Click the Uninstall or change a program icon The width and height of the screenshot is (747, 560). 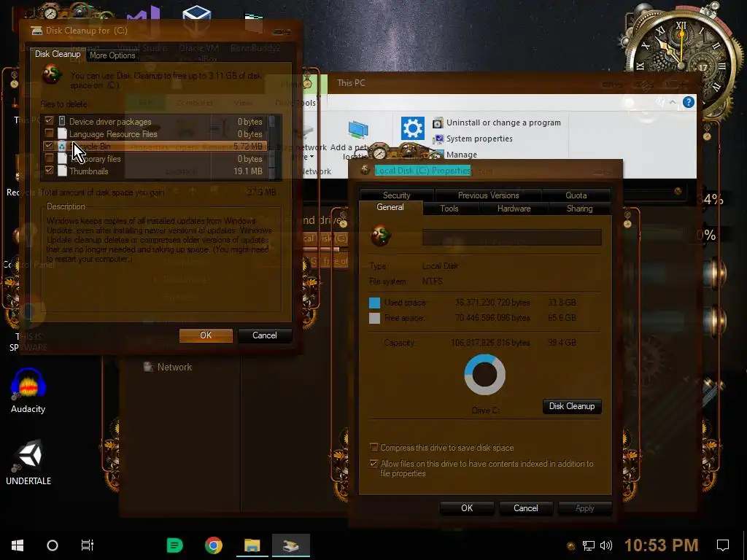[438, 122]
